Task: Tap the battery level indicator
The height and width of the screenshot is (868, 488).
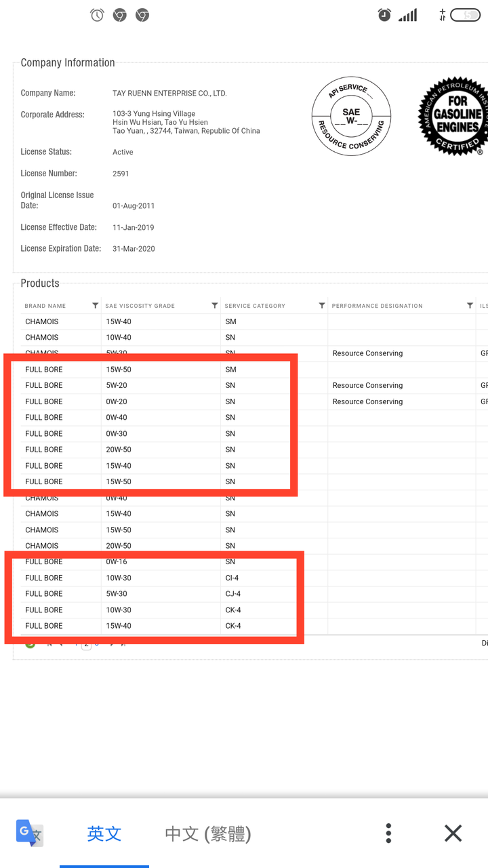Action: (x=465, y=15)
